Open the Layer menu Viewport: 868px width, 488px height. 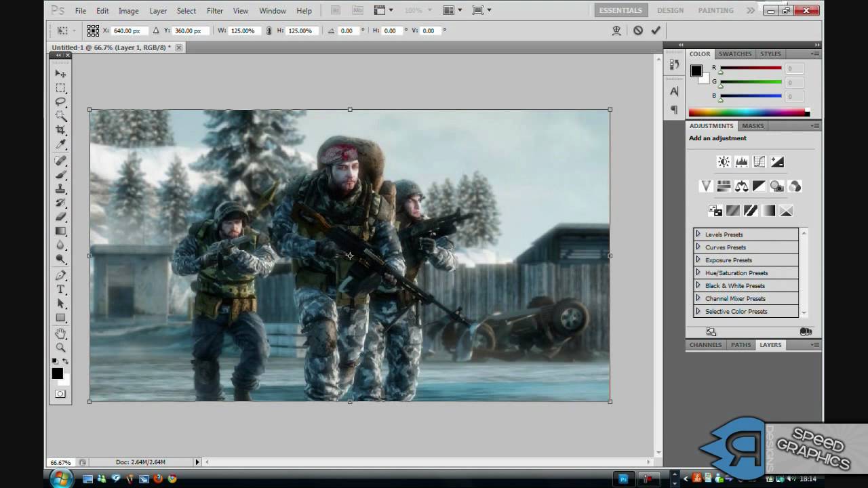[x=158, y=11]
